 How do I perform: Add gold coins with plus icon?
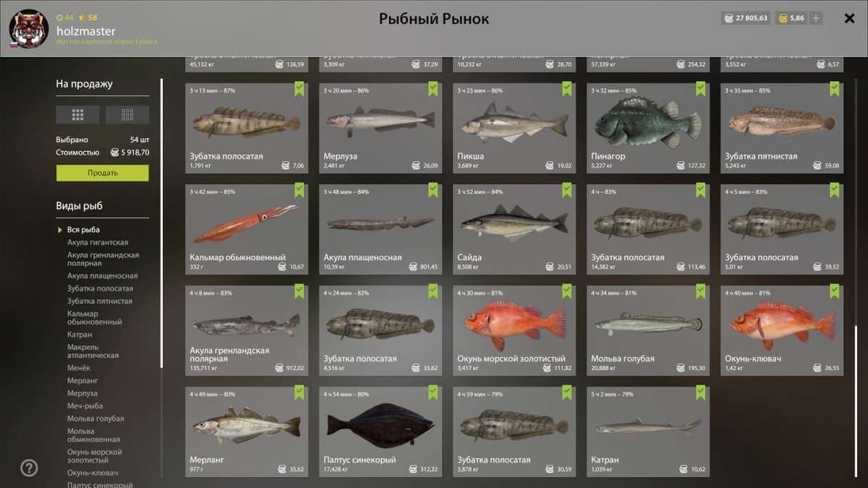pyautogui.click(x=816, y=18)
